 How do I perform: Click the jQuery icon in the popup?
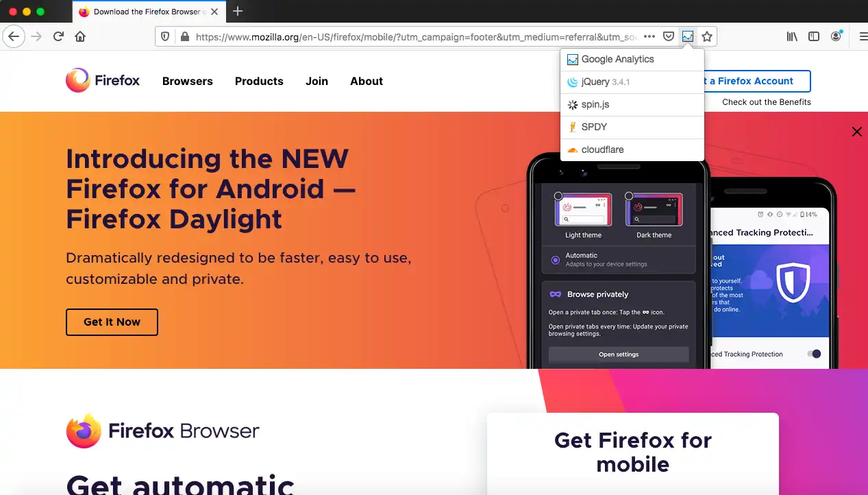tap(572, 82)
